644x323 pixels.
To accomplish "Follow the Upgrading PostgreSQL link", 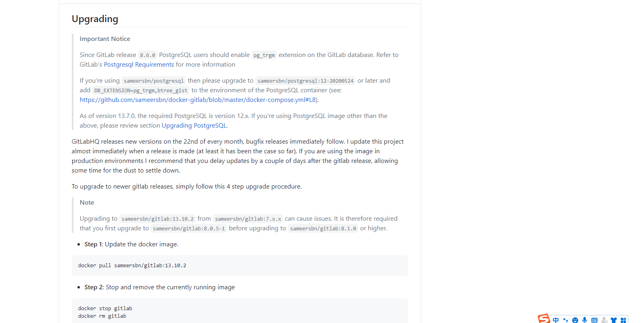I will click(x=194, y=126).
